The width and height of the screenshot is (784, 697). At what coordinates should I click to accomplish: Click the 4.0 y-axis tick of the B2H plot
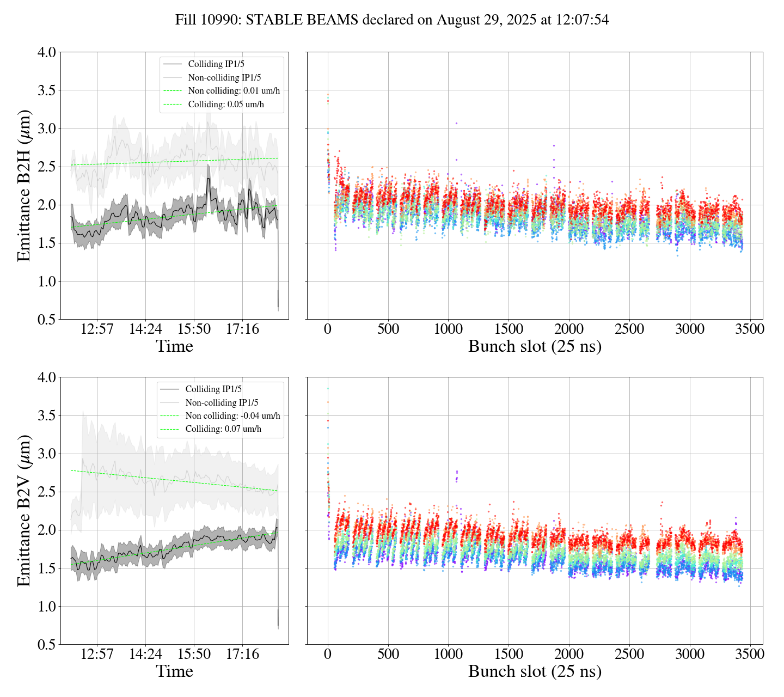[46, 52]
